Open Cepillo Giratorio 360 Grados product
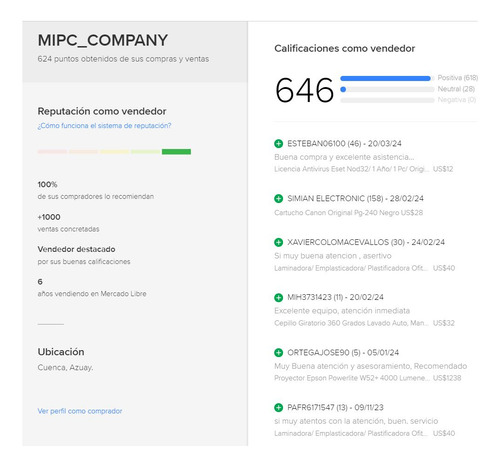The height and width of the screenshot is (467, 500). click(351, 323)
